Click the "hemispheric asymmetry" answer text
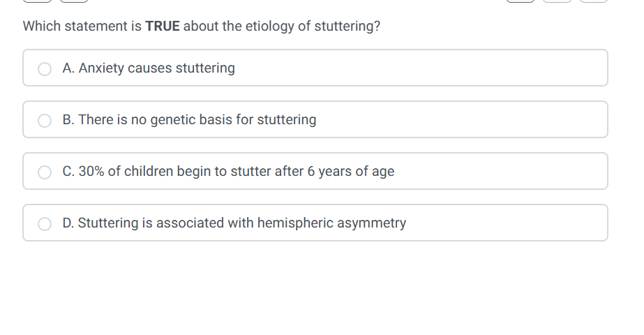The height and width of the screenshot is (335, 644). (x=331, y=223)
